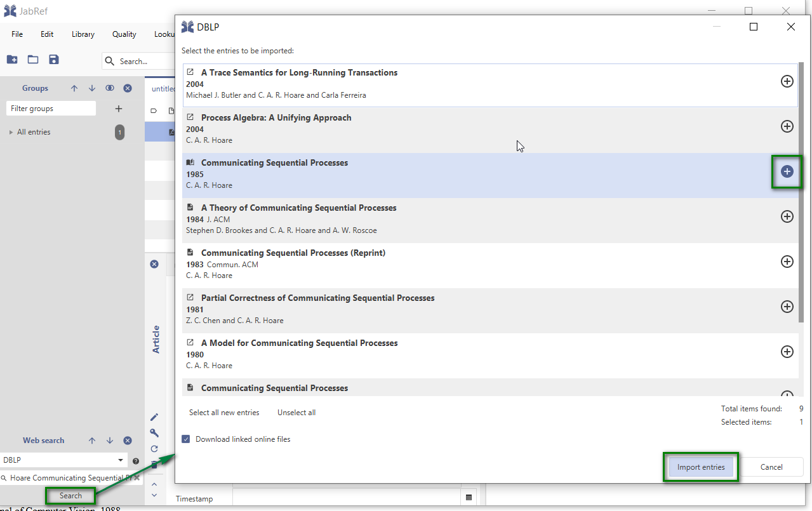Add a new group with plus icon
812x511 pixels.
(x=118, y=109)
